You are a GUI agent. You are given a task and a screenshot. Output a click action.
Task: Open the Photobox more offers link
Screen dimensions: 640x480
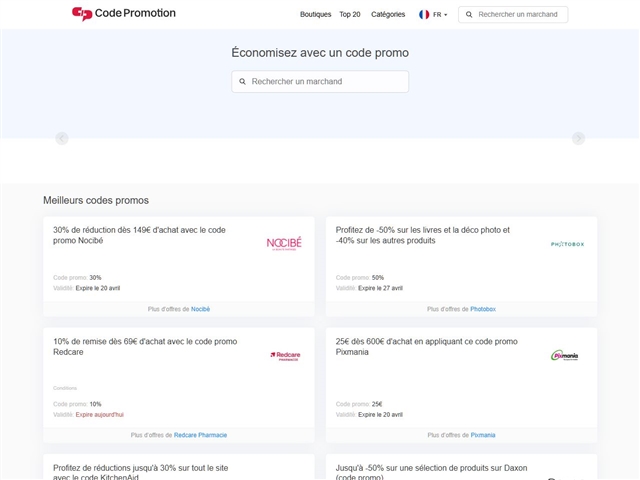pyautogui.click(x=483, y=309)
